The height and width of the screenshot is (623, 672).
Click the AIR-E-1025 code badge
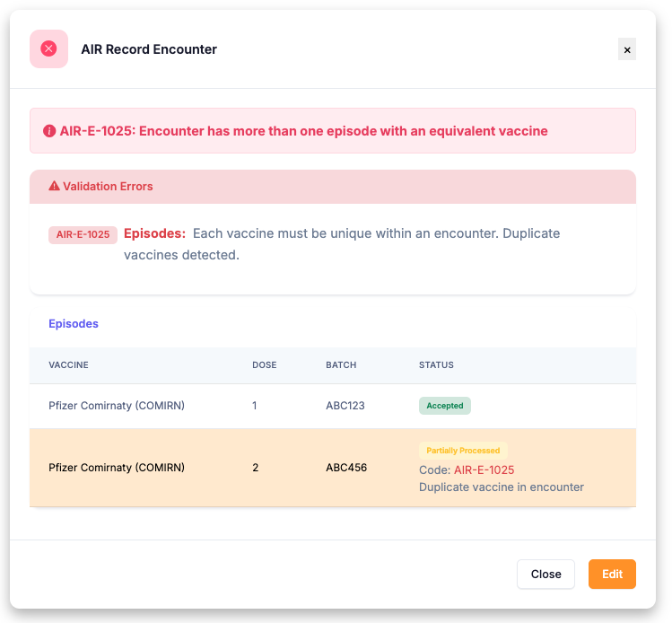83,235
